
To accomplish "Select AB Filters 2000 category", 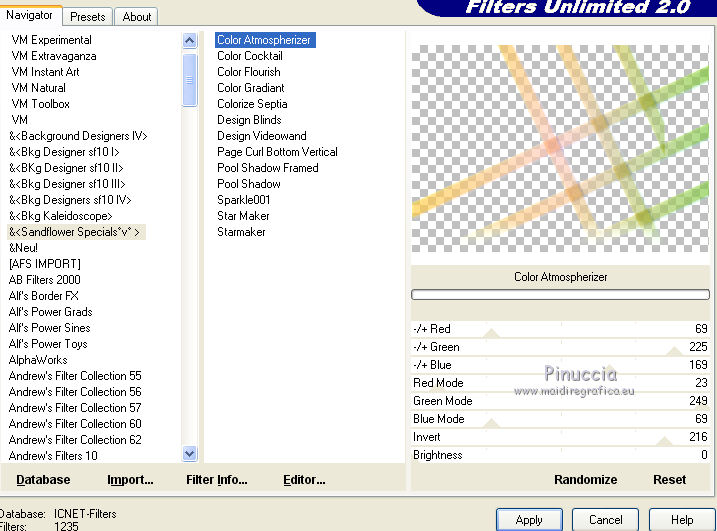I will (44, 280).
